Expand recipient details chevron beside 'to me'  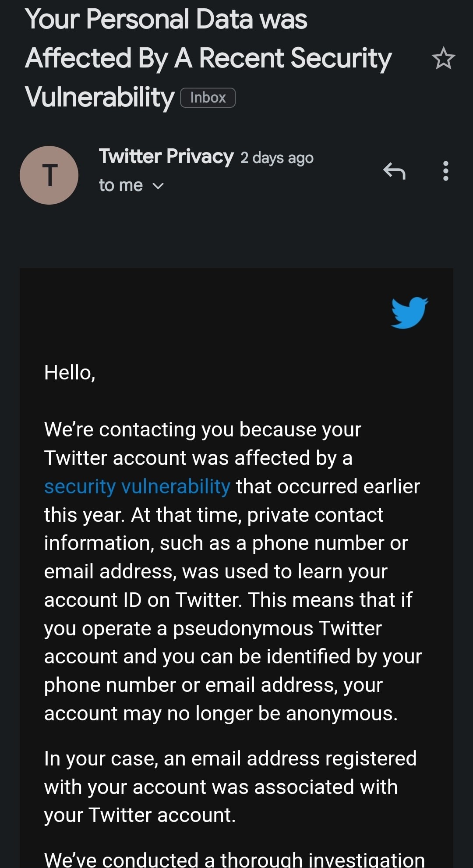[x=158, y=186]
